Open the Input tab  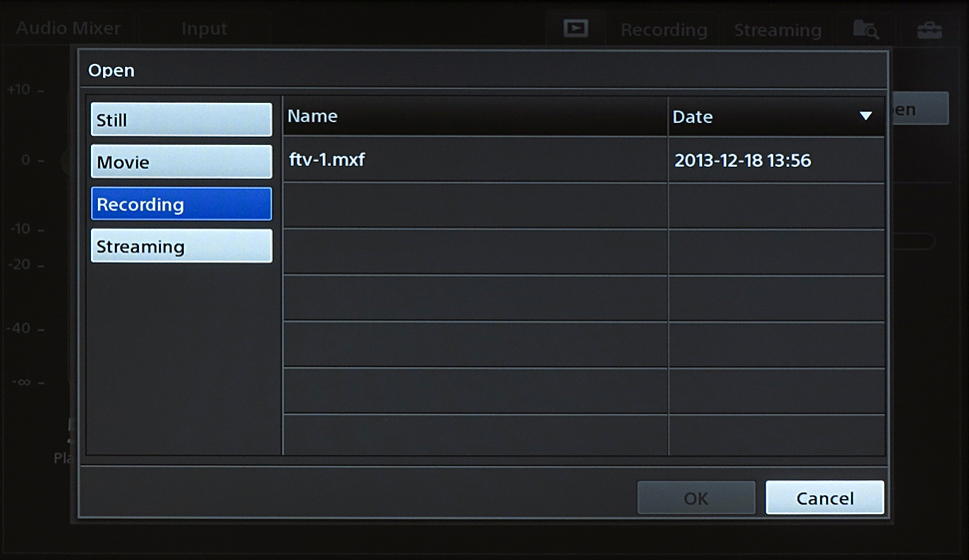click(204, 29)
